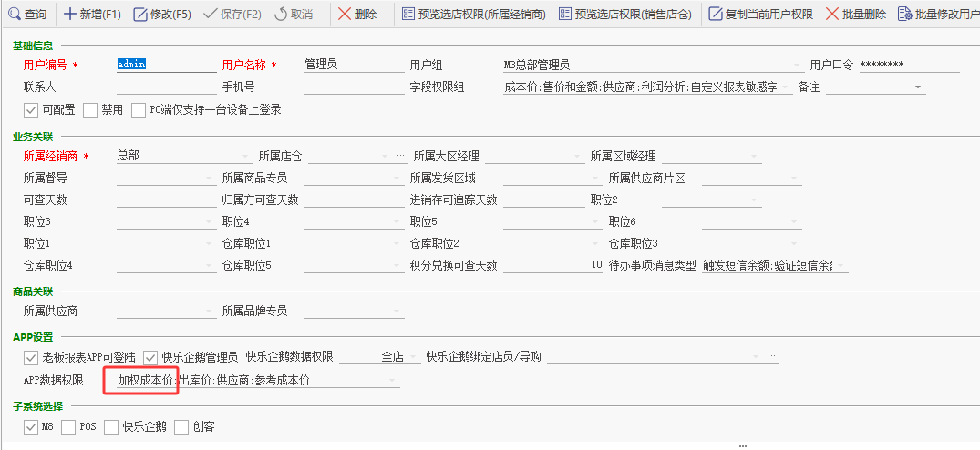This screenshot has height=450, width=980.
Task: Expand the 所属经销商 dropdown
Action: tap(244, 157)
